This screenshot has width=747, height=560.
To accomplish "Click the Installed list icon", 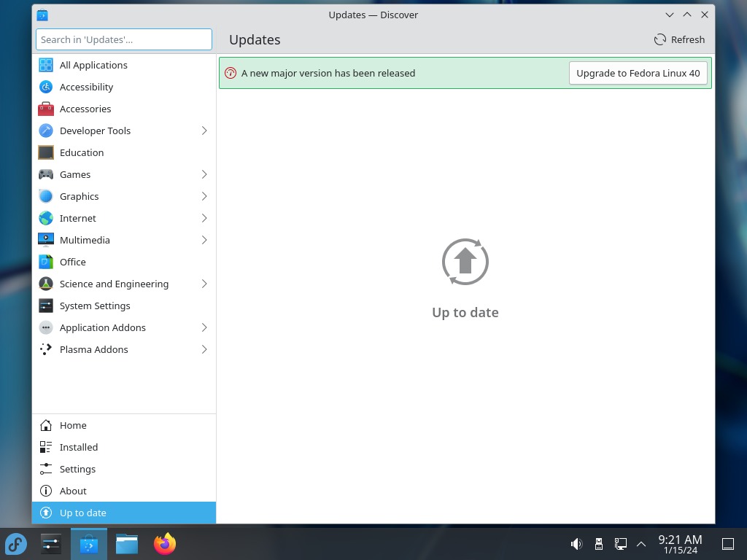I will (x=46, y=447).
